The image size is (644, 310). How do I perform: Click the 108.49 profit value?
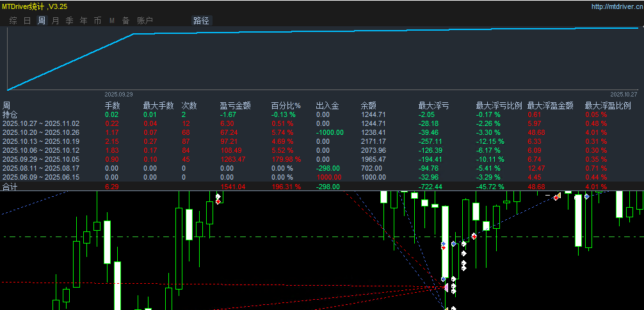pos(231,150)
